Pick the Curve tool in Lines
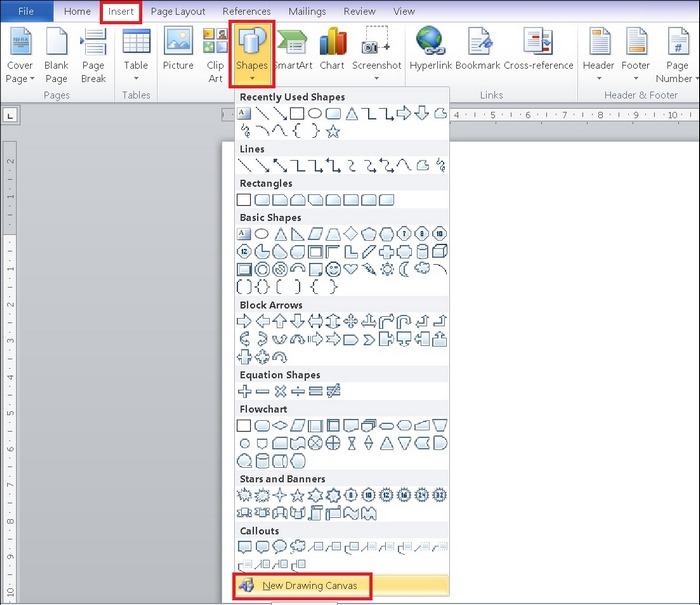Image resolution: width=700 pixels, height=605 pixels. point(404,166)
